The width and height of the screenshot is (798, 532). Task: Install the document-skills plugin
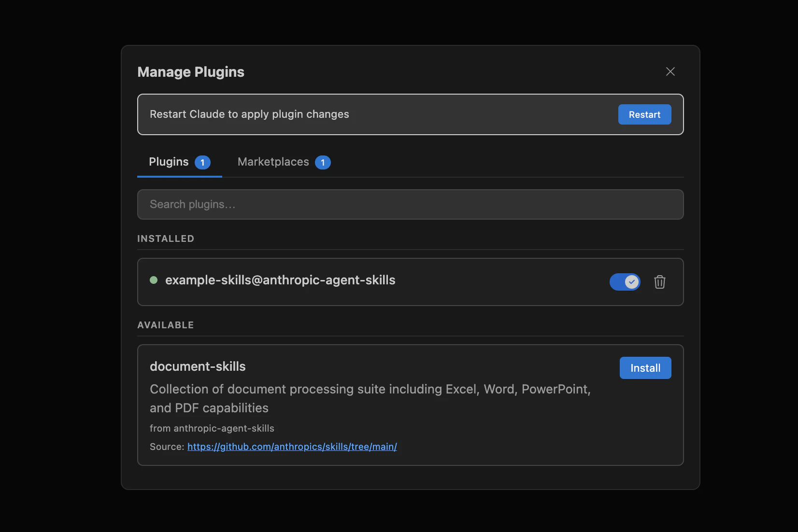pos(645,368)
